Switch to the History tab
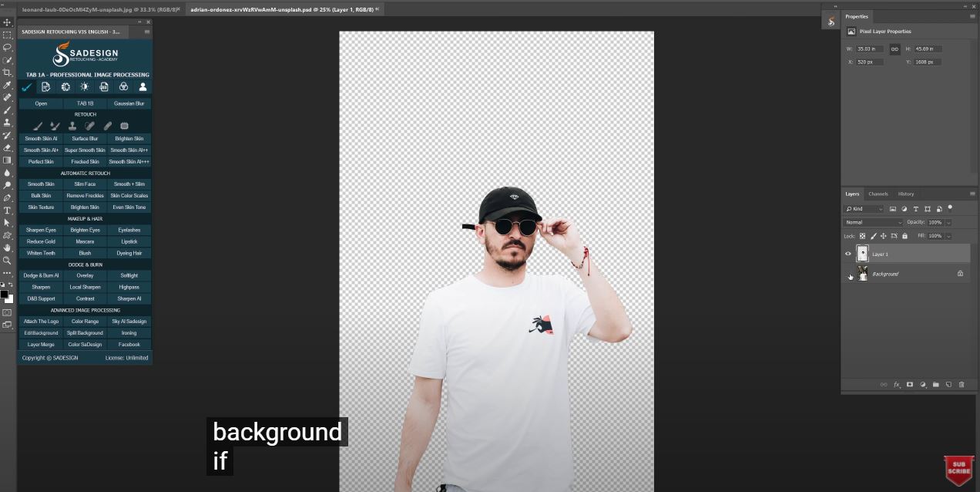Image resolution: width=980 pixels, height=492 pixels. click(x=906, y=194)
